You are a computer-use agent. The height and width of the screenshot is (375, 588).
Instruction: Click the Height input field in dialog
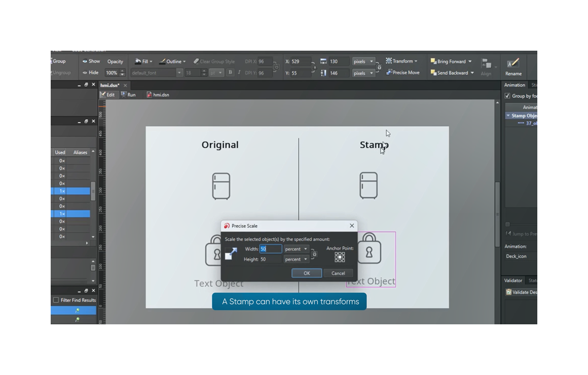[270, 259]
